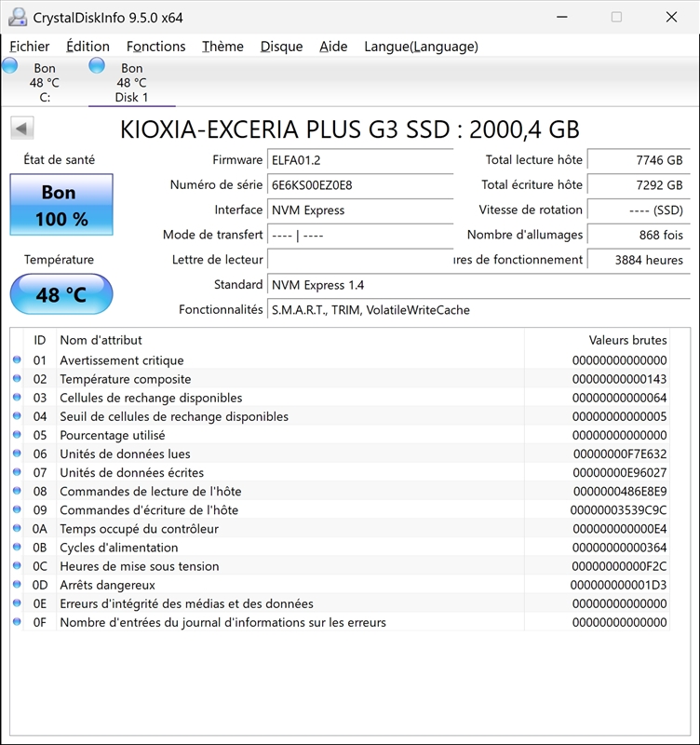Viewport: 700px width, 745px height.
Task: Select the C: drive status orb
Action: 10,65
